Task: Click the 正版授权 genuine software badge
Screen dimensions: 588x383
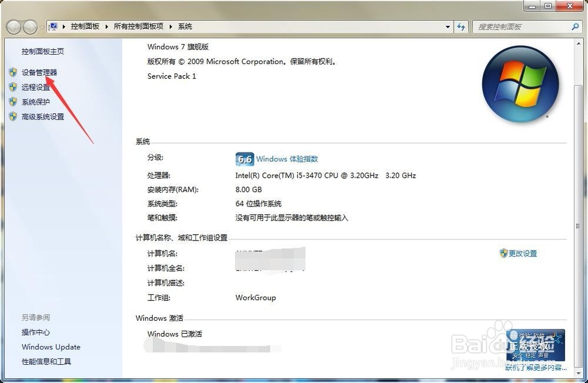Action: [x=536, y=345]
